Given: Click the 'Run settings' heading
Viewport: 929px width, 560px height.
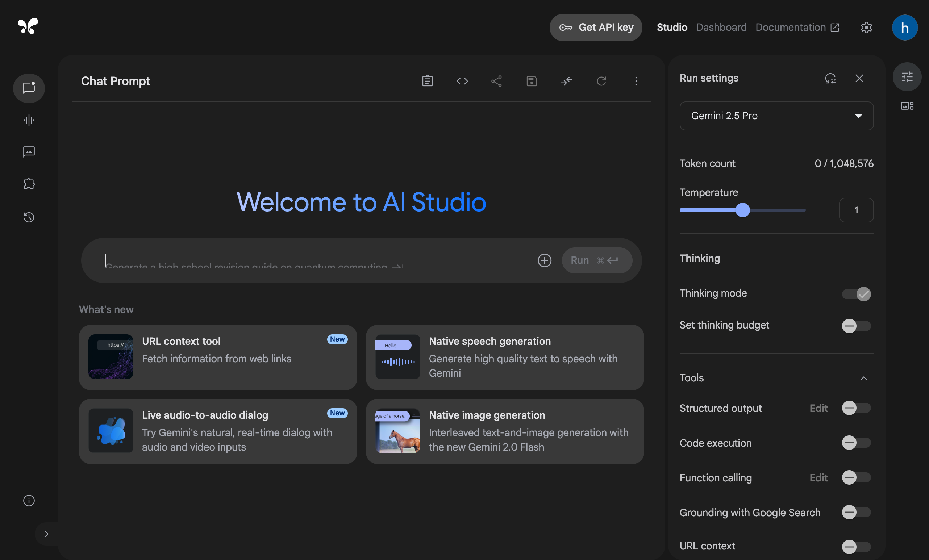Looking at the screenshot, I should [709, 78].
